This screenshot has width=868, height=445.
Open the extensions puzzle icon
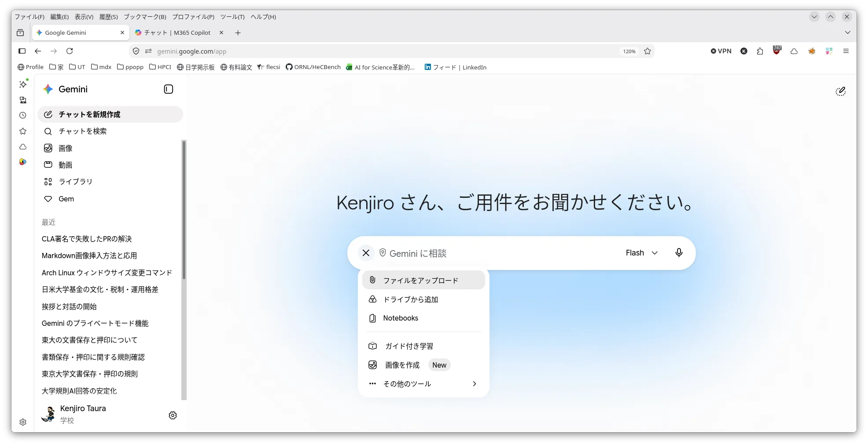coord(760,51)
